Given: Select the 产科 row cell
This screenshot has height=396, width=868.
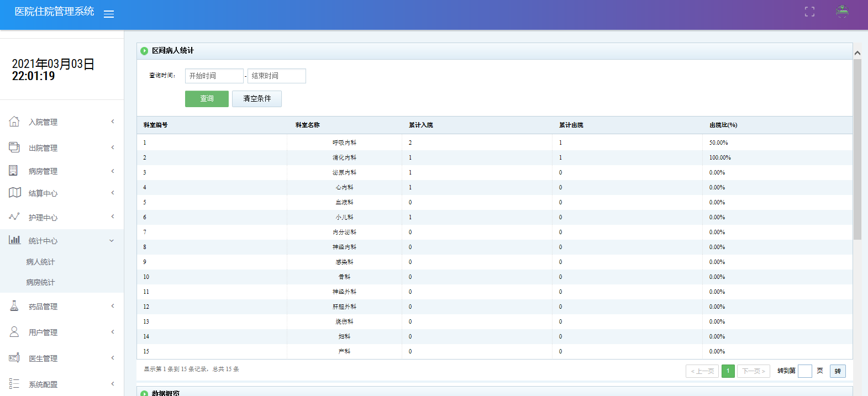Looking at the screenshot, I should coord(344,351).
